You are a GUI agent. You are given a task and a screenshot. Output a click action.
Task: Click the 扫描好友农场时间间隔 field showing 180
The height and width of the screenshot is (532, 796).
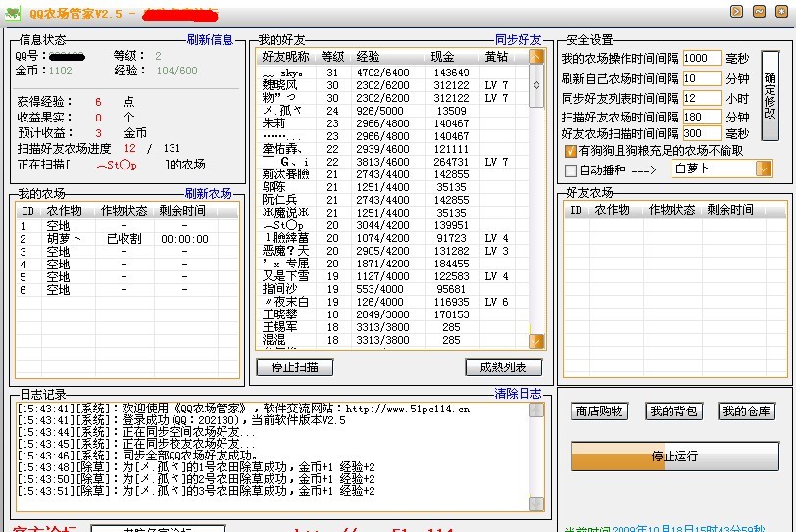click(x=702, y=117)
